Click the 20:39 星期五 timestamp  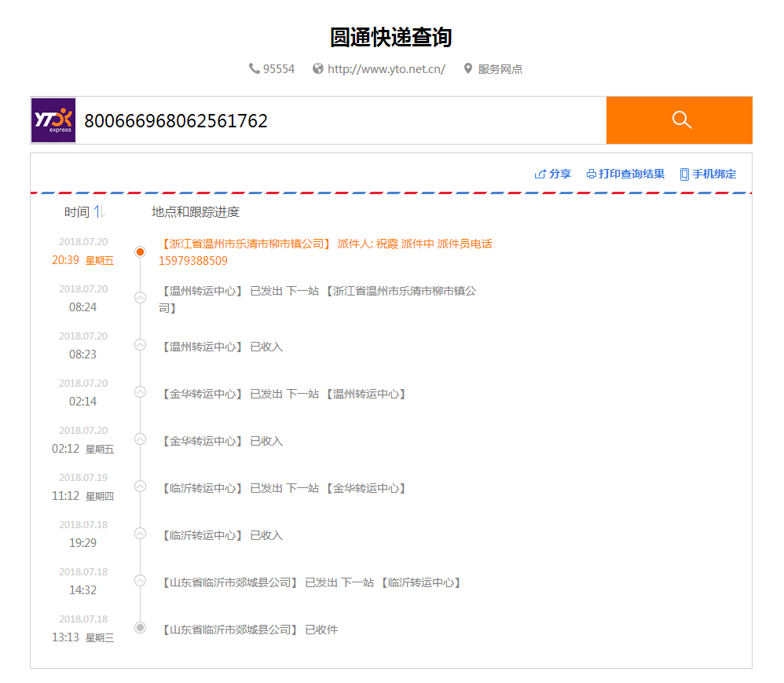click(x=83, y=260)
